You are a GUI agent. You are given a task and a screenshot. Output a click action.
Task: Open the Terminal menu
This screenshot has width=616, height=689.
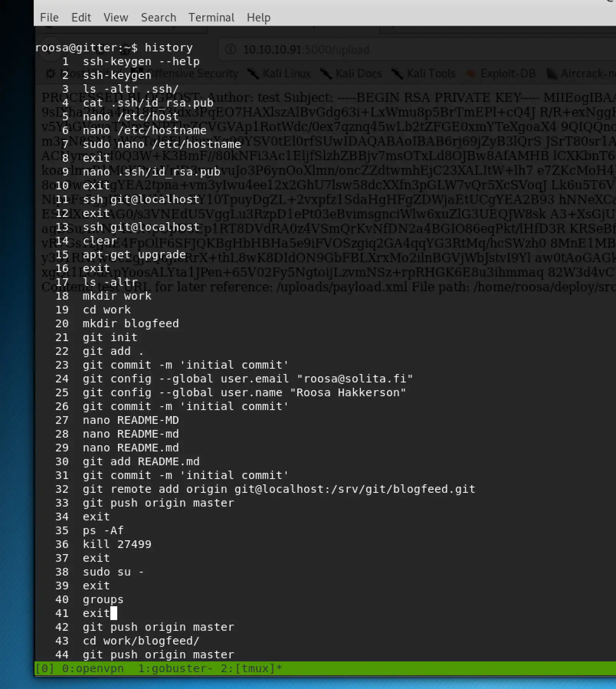click(x=211, y=18)
